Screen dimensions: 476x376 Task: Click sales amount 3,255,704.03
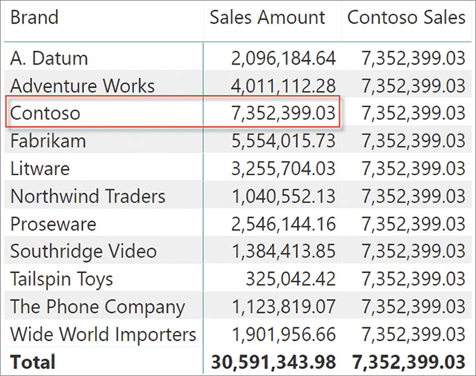tap(283, 169)
